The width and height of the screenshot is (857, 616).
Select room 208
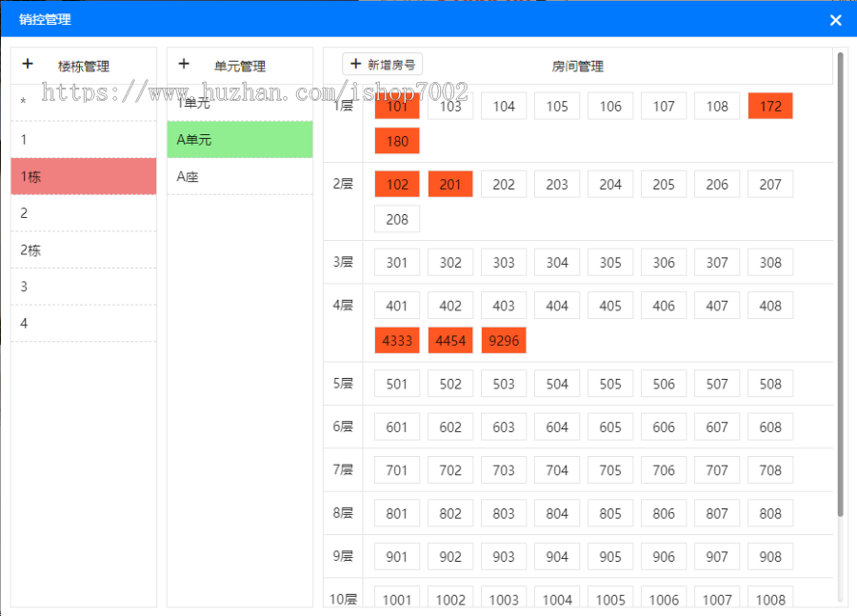pos(397,219)
